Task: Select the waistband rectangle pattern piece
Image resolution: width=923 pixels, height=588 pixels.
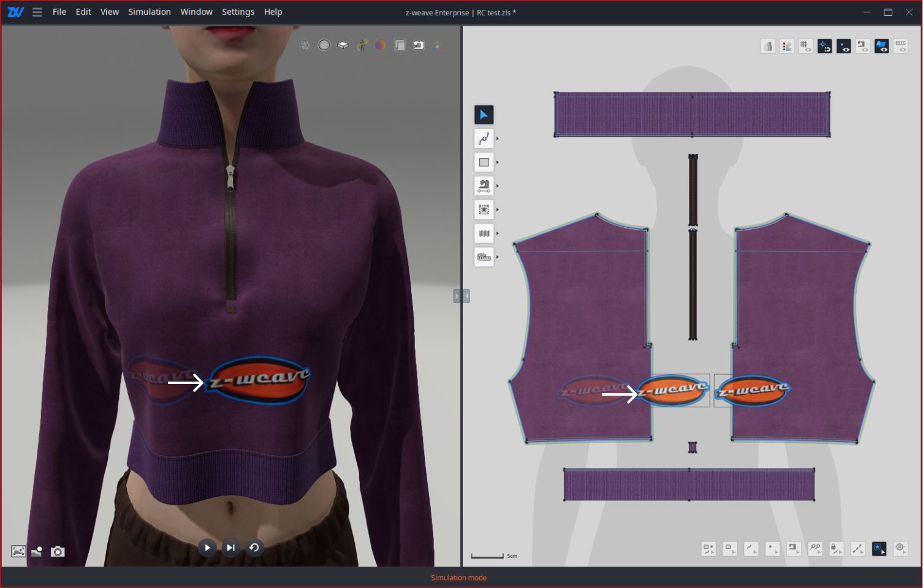Action: coord(689,484)
